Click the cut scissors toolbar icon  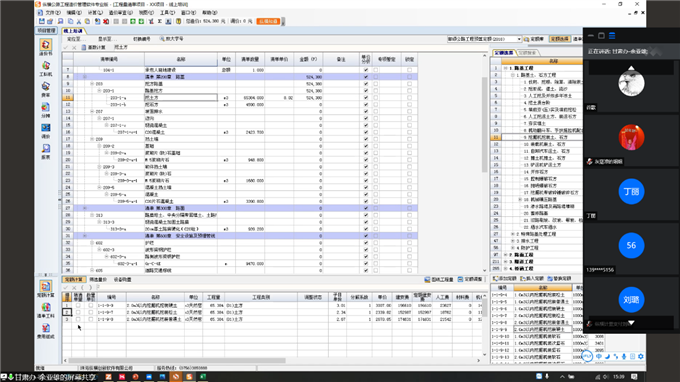pos(78,21)
